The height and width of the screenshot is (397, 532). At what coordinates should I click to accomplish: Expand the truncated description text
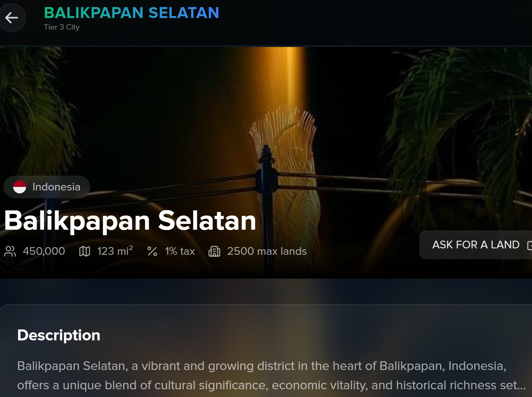click(271, 375)
